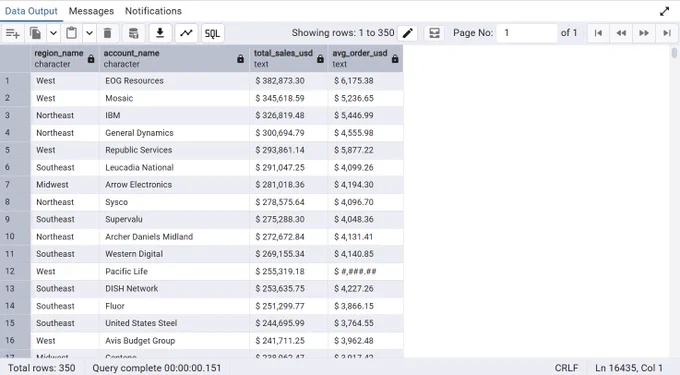Click the $ #,###.## avg order cell
The width and height of the screenshot is (680, 375).
point(366,272)
